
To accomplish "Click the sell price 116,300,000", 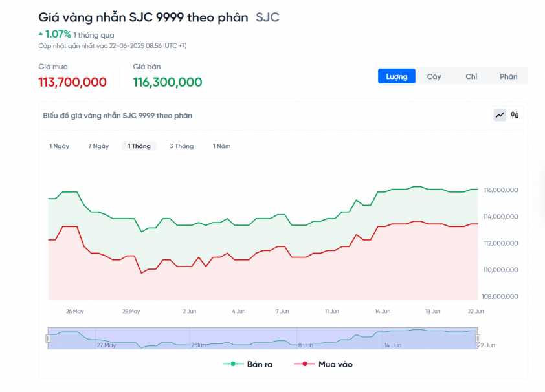I will pos(168,82).
